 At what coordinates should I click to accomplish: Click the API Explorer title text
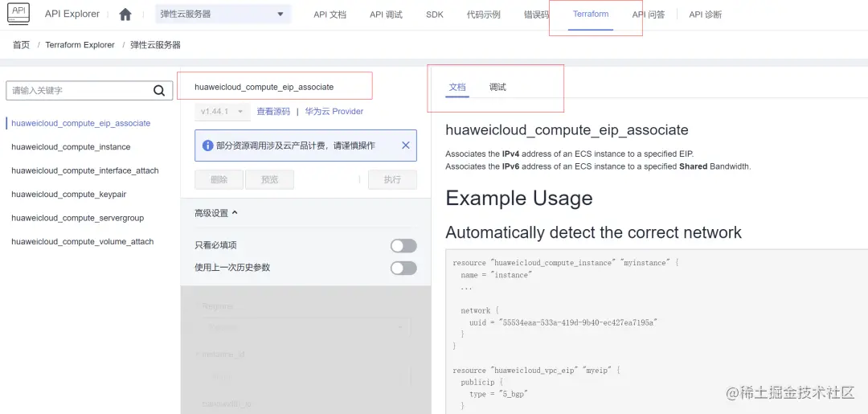pyautogui.click(x=72, y=14)
